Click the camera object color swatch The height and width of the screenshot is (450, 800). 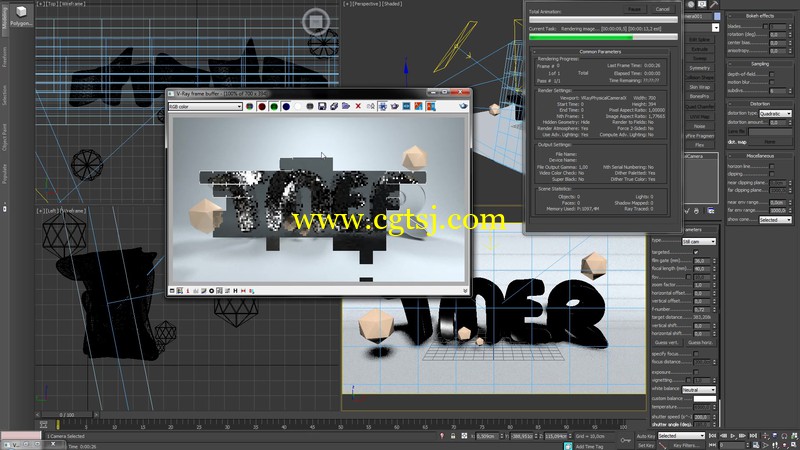pos(717,16)
